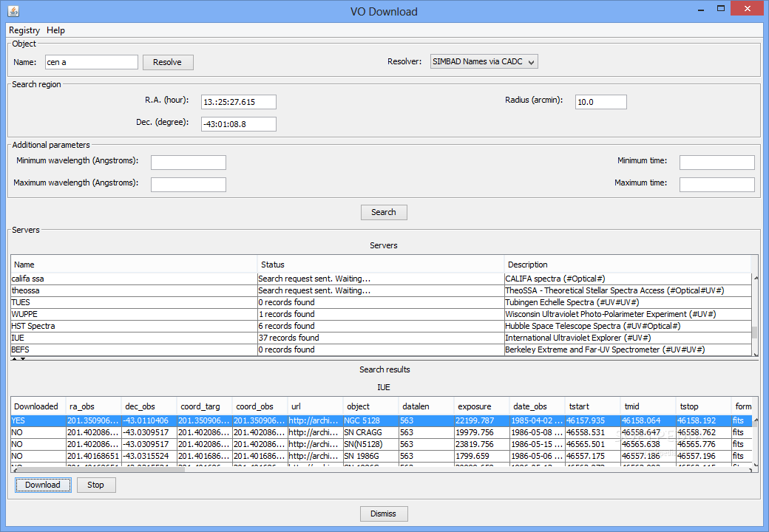
Task: Click the R.A. (hour) input field
Action: (x=239, y=102)
